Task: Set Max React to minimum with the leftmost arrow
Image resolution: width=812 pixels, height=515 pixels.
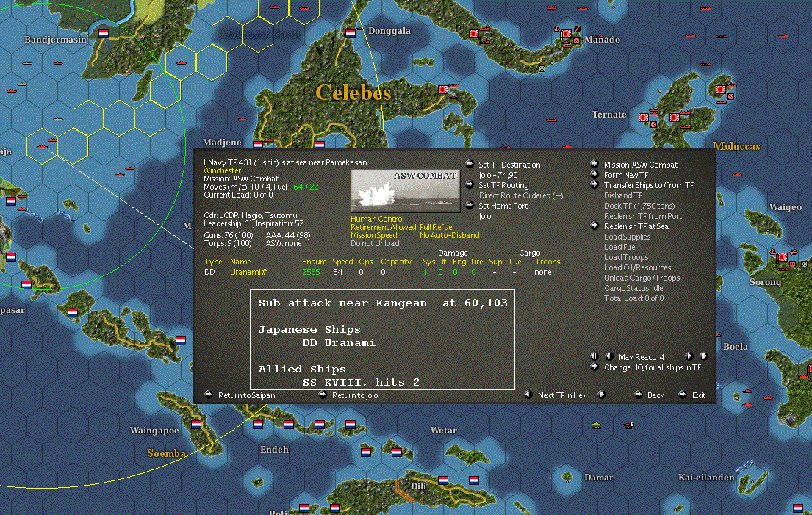Action: click(594, 356)
